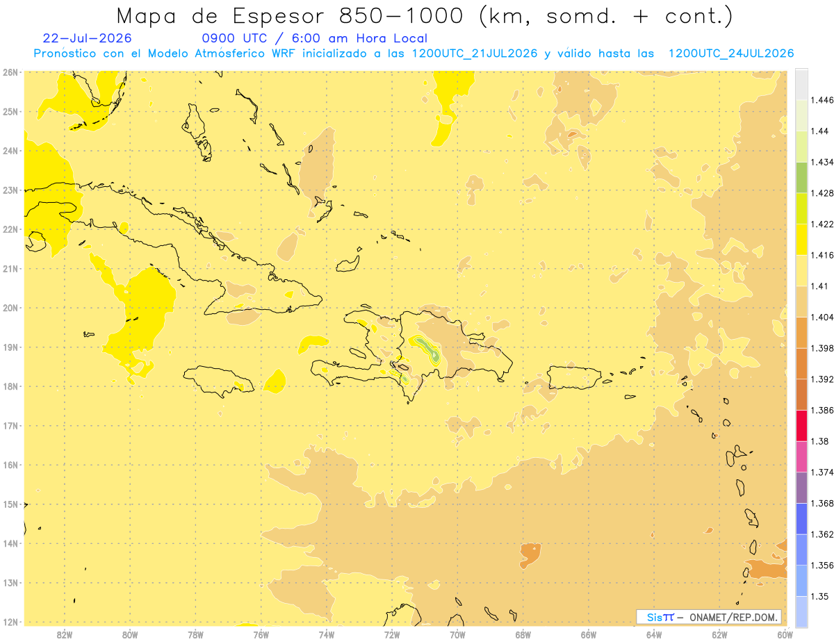Click the legend value 1.356
The image size is (834, 644).
pyautogui.click(x=821, y=565)
